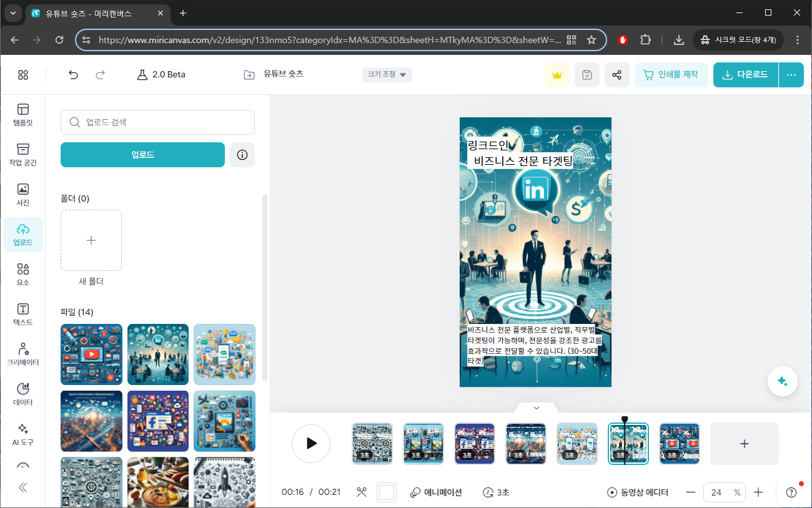Change the 3초 page duration

[x=497, y=492]
